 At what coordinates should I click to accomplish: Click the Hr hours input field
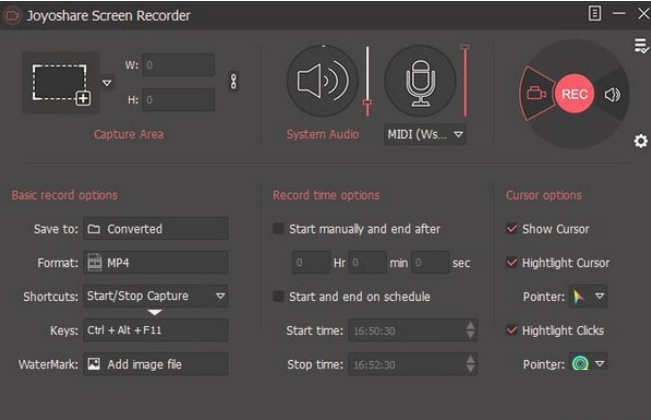pos(311,263)
